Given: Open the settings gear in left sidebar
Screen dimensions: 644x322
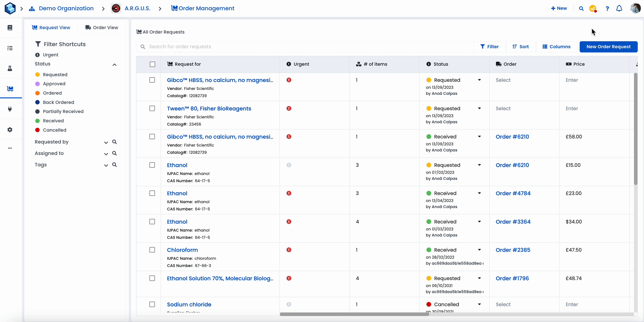Looking at the screenshot, I should tap(10, 130).
